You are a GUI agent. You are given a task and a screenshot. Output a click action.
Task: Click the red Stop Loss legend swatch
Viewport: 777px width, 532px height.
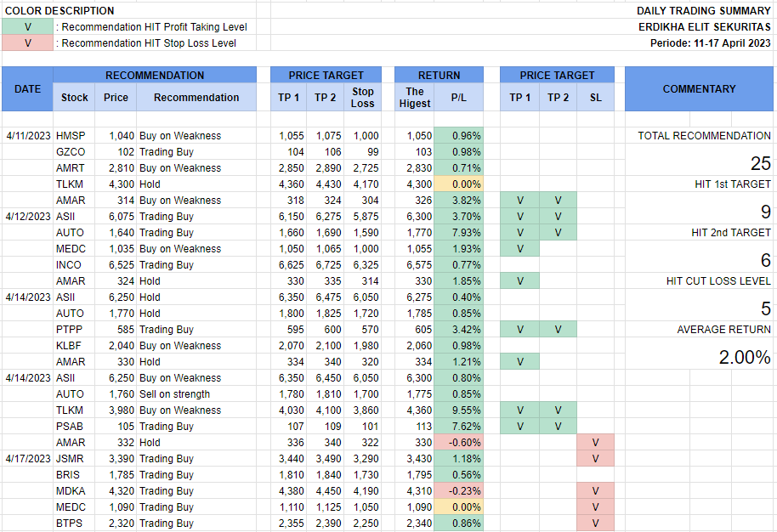point(27,43)
